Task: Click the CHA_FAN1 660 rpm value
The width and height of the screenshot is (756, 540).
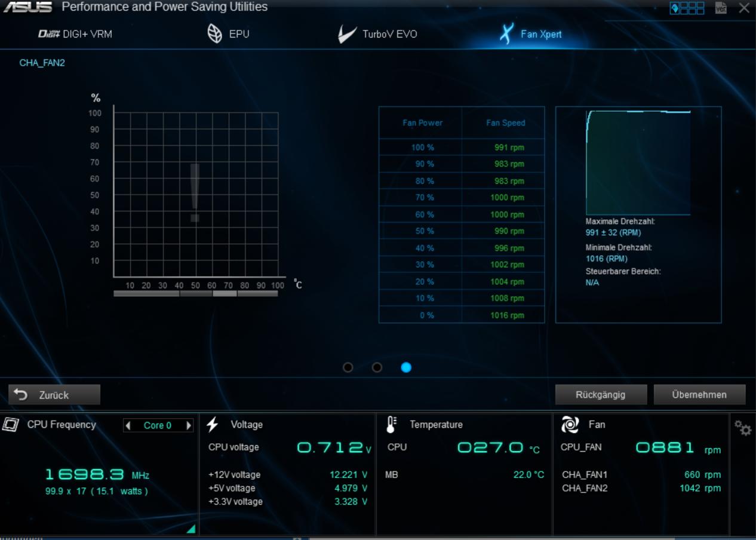Action: [x=702, y=475]
